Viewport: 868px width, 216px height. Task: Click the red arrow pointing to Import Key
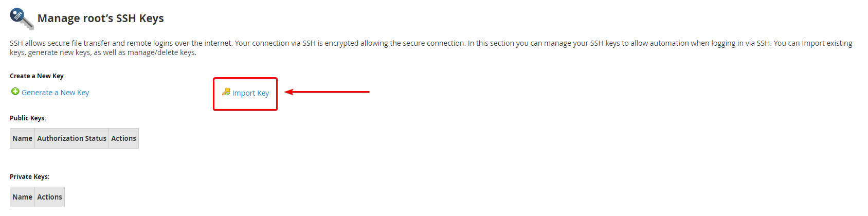point(327,92)
